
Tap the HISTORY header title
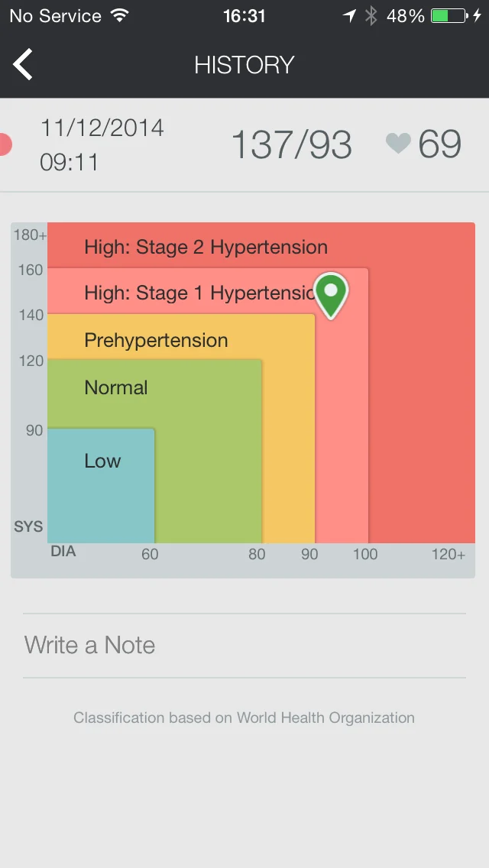point(244,65)
